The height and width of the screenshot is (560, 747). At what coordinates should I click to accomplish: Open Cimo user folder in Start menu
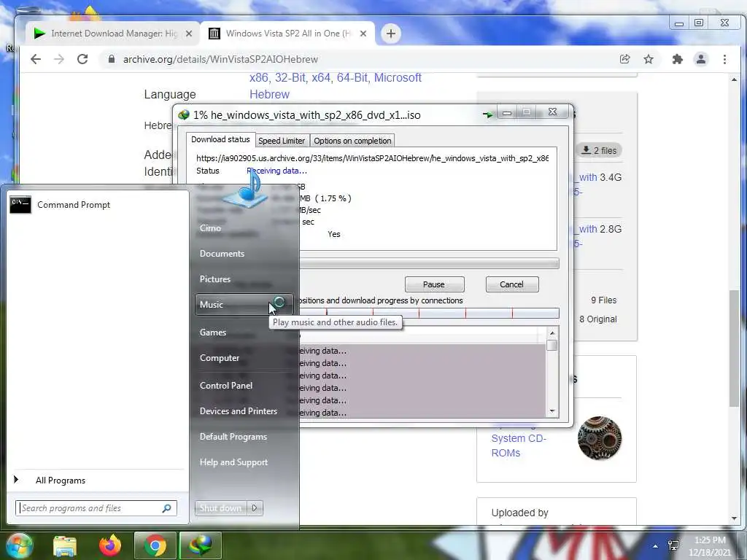(x=210, y=228)
